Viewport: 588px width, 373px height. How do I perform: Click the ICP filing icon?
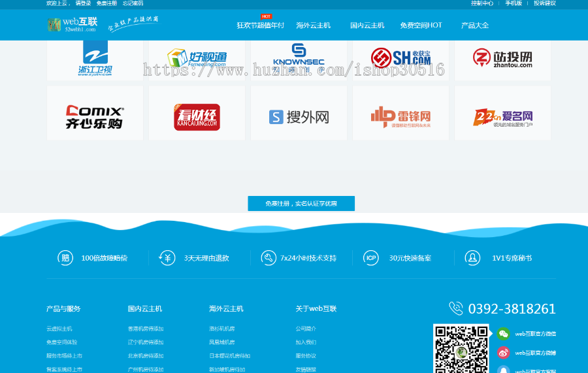(371, 258)
